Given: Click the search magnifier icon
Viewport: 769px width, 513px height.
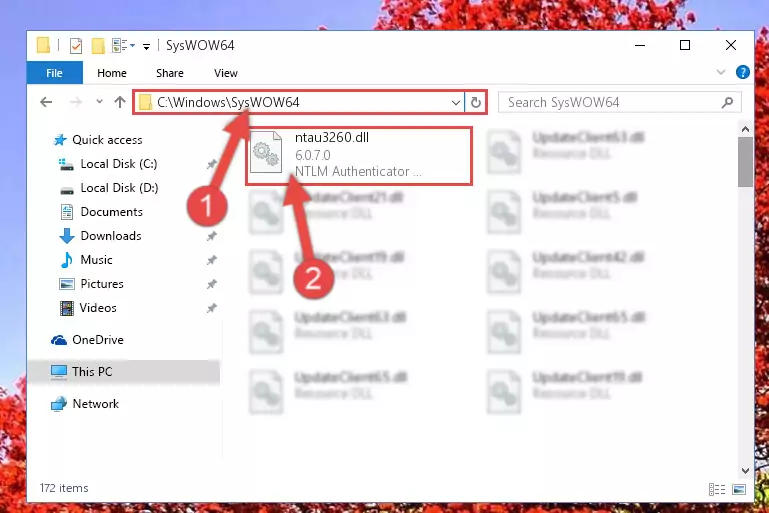Looking at the screenshot, I should (727, 103).
